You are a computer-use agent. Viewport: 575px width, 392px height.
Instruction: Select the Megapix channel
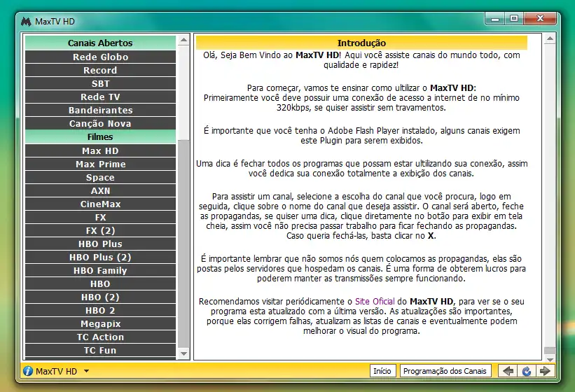click(x=100, y=323)
